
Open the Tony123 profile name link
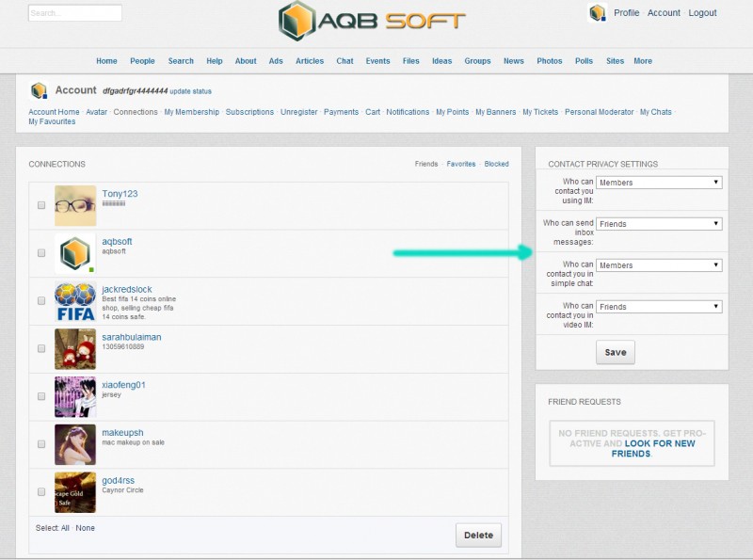click(x=120, y=194)
